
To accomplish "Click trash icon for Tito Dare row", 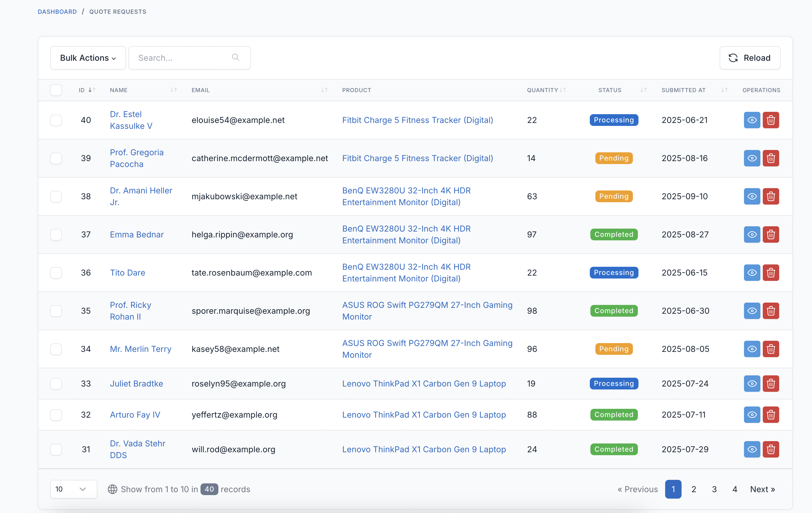I will click(771, 273).
